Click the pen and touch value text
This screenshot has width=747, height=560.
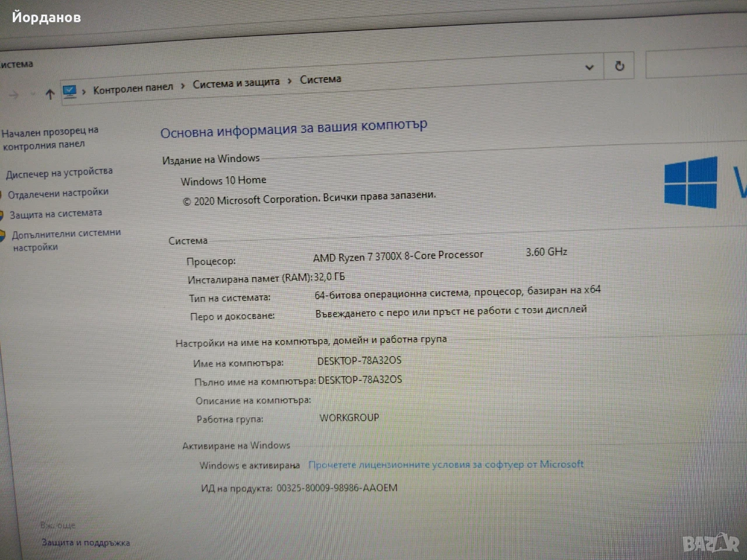click(451, 311)
